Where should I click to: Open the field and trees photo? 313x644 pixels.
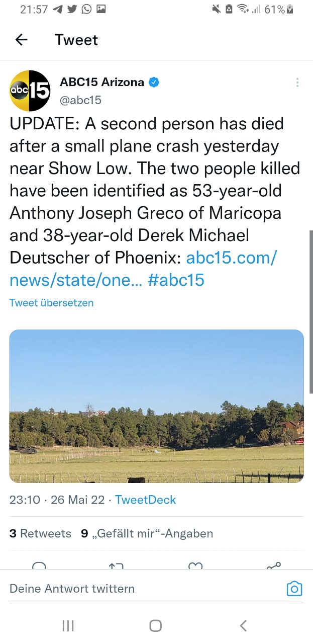156,406
